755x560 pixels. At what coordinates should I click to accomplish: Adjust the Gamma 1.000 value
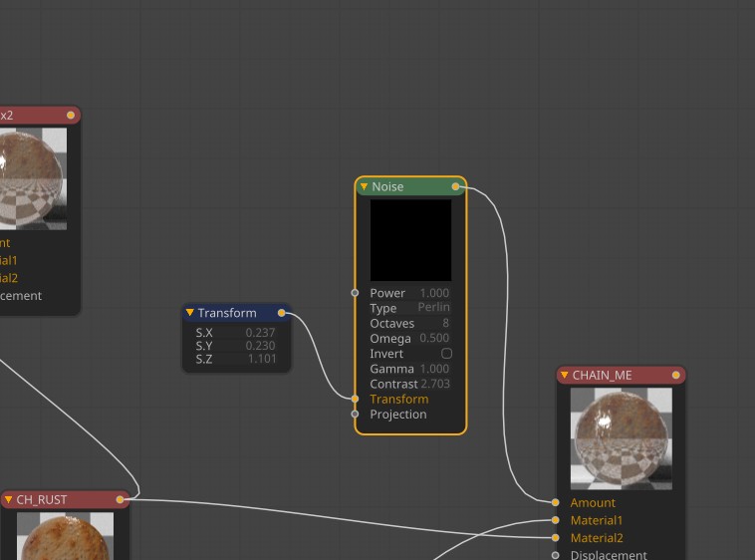pos(434,369)
